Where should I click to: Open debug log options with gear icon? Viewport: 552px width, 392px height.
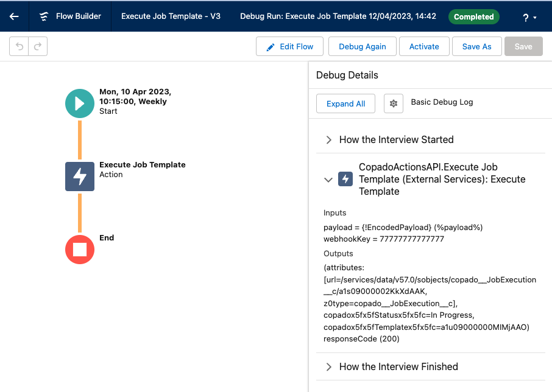tap(393, 103)
